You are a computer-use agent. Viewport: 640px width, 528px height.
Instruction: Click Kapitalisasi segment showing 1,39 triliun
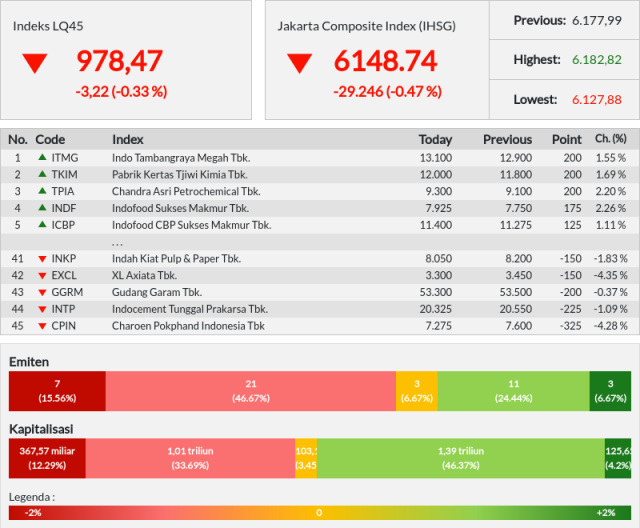(x=460, y=458)
